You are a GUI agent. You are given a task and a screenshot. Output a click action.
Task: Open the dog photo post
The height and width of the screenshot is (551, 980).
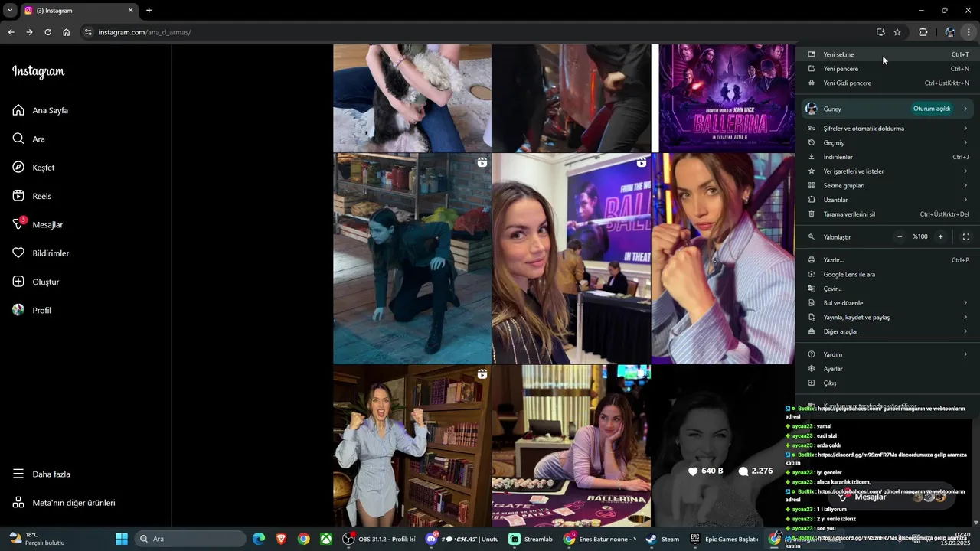pos(412,98)
